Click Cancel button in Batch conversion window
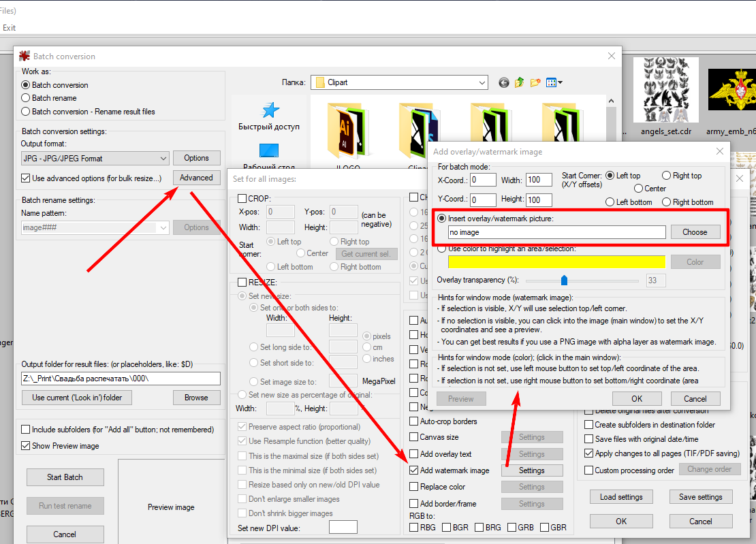756x544 pixels. 65,534
